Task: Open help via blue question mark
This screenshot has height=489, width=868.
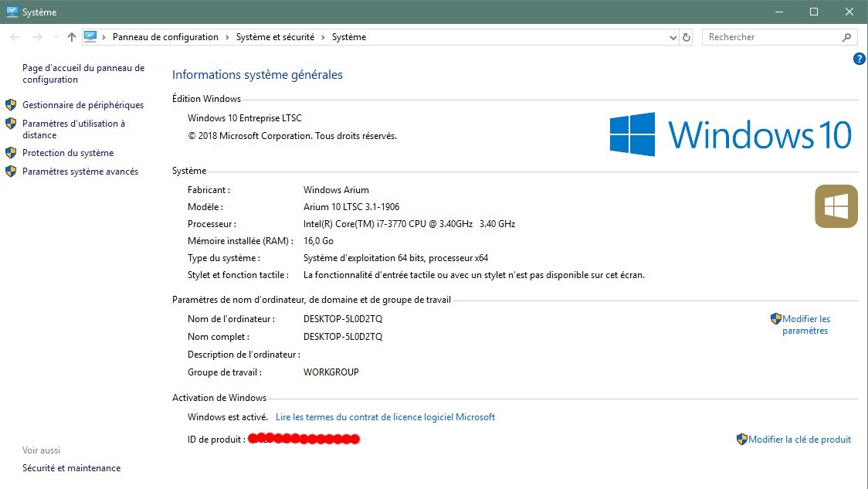Action: pyautogui.click(x=860, y=59)
